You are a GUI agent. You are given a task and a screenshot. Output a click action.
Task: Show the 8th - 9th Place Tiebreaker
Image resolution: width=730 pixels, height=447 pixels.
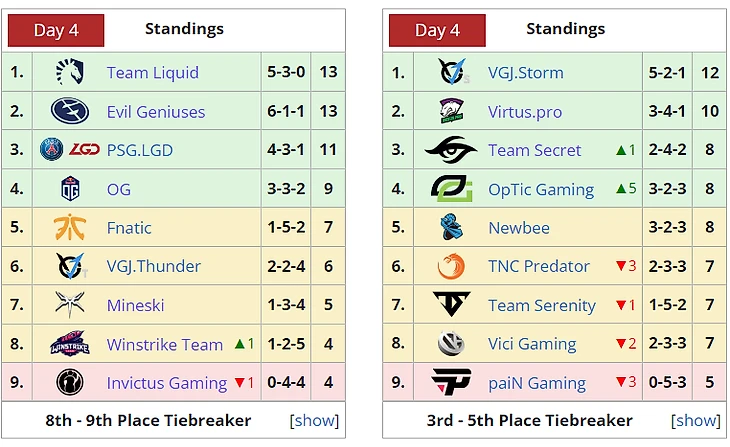coord(314,420)
